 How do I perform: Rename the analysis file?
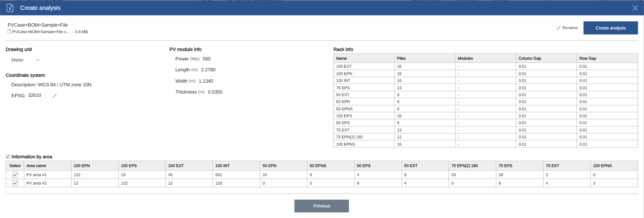point(567,28)
